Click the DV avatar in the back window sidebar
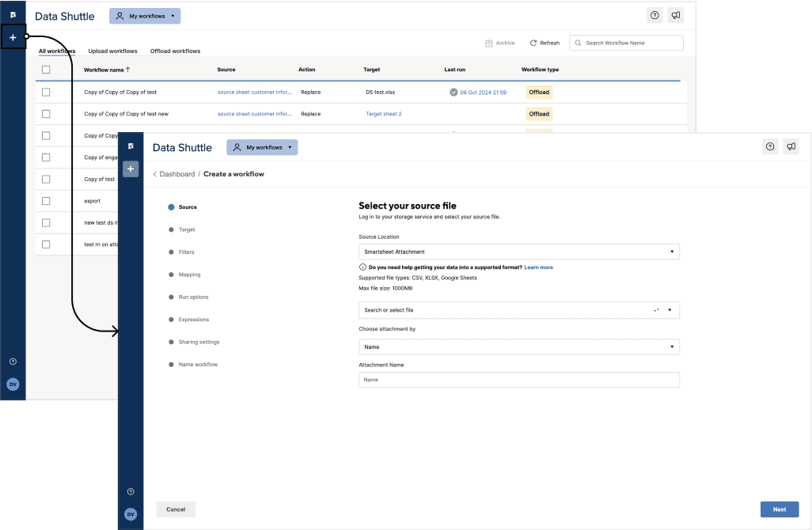This screenshot has height=530, width=812. [x=13, y=384]
